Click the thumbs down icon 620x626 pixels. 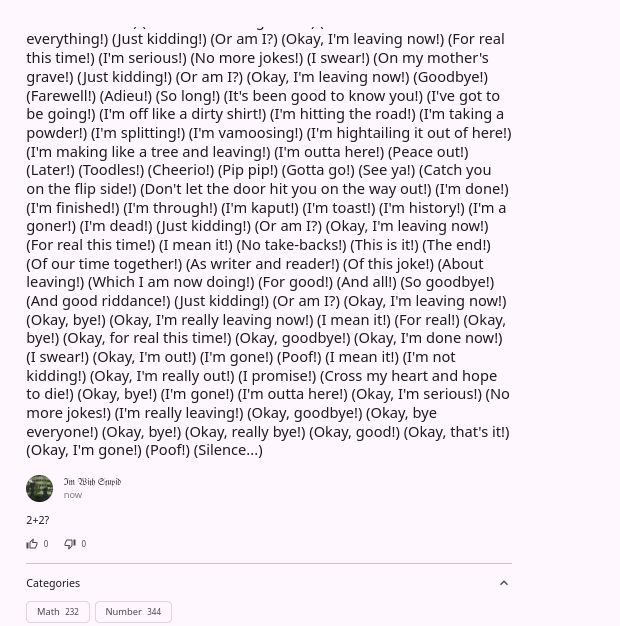click(x=70, y=544)
